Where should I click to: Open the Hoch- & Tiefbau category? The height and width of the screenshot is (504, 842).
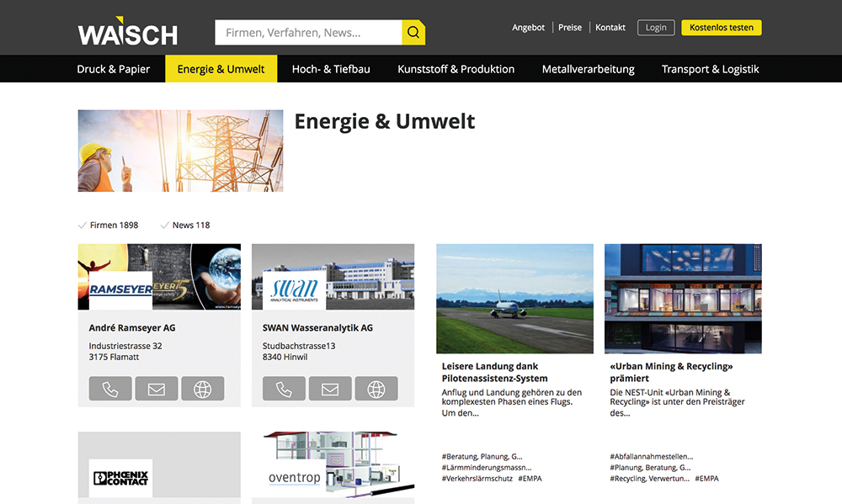click(331, 69)
